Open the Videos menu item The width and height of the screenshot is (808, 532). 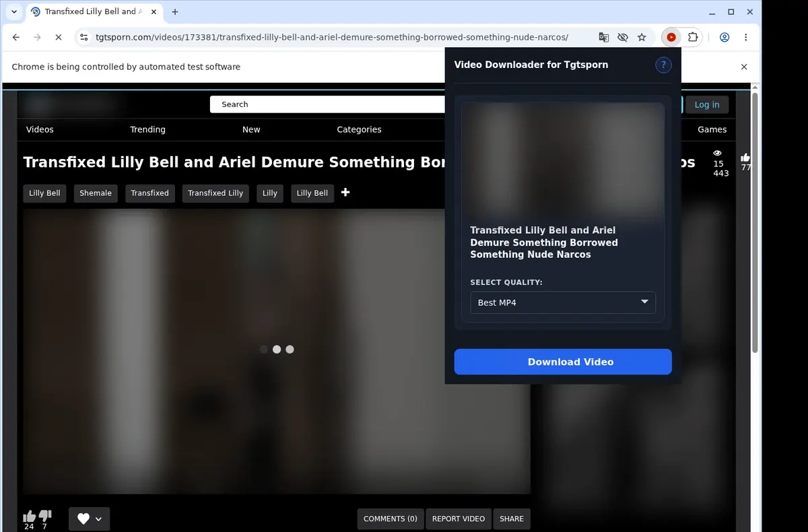pyautogui.click(x=40, y=129)
